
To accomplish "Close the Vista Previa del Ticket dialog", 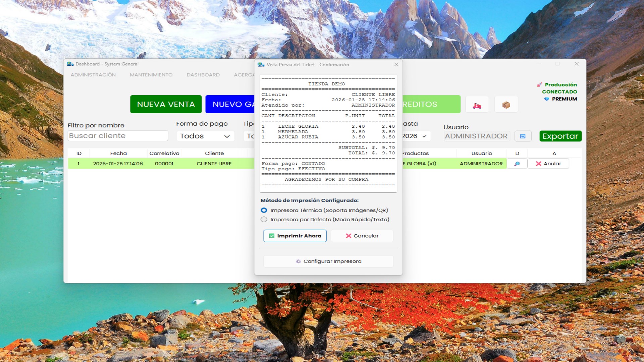I will [396, 64].
